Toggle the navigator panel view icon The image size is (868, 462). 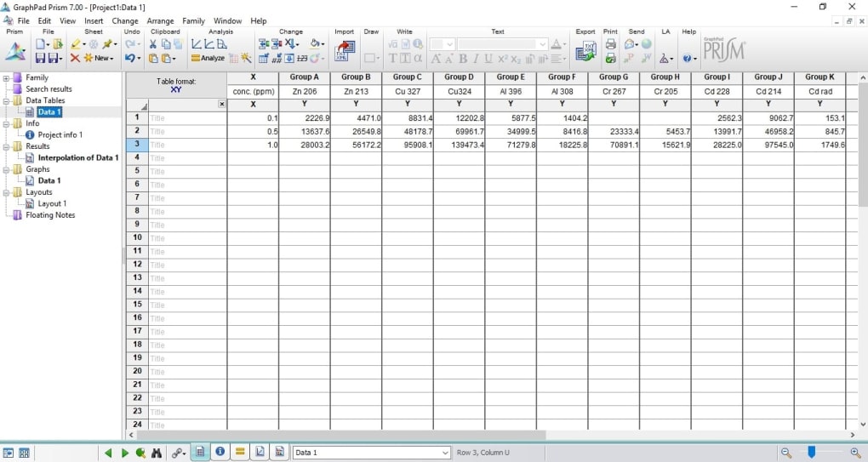click(9, 453)
